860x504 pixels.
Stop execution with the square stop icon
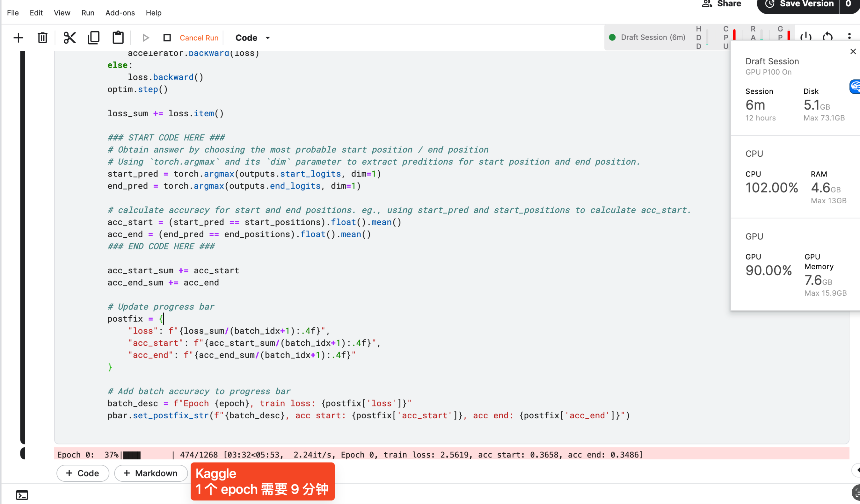coord(167,38)
